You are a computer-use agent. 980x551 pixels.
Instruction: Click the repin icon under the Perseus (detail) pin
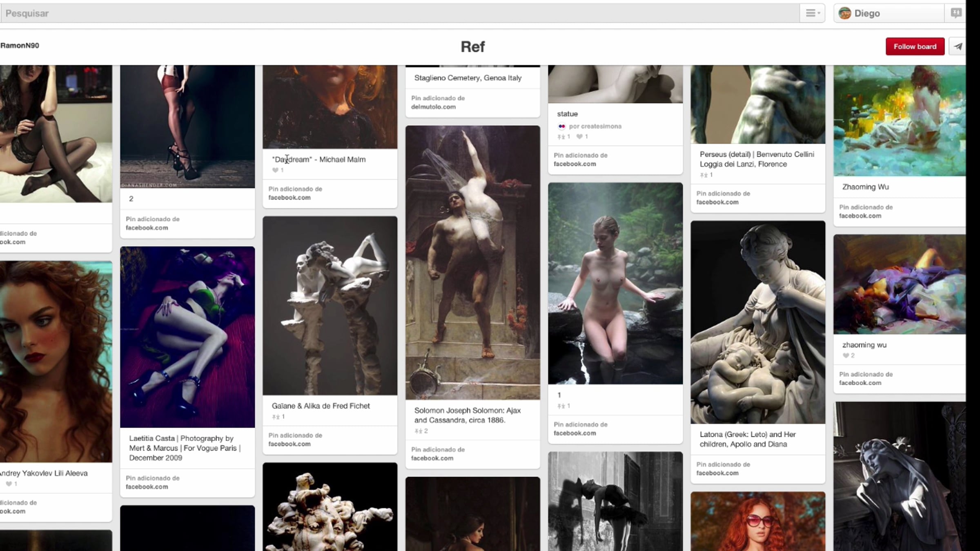click(x=704, y=175)
